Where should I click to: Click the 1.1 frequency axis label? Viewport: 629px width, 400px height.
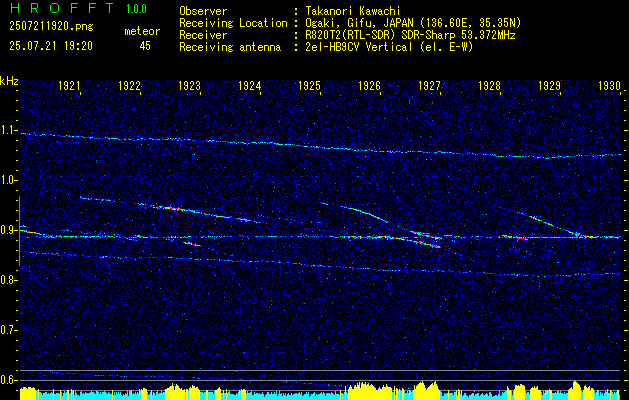(7, 130)
